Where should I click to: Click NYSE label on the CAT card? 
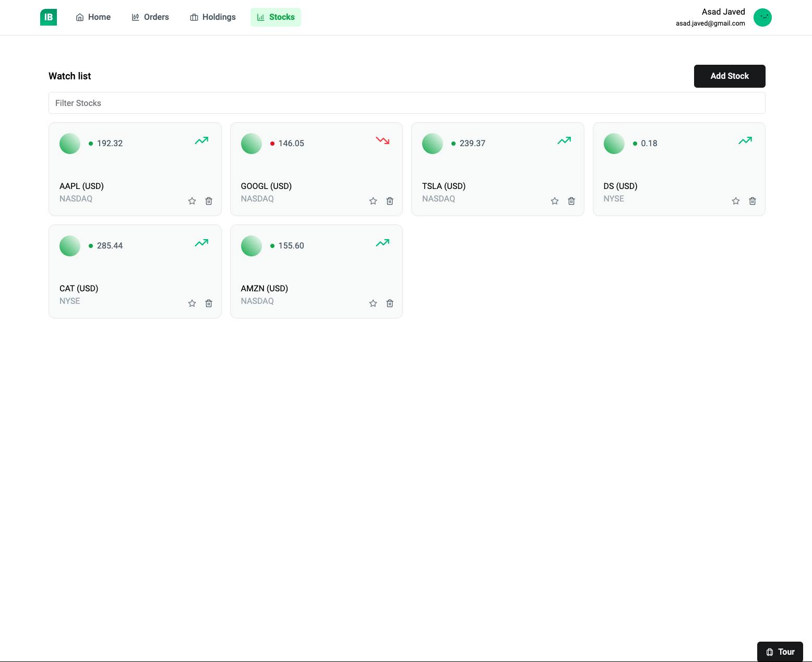pos(70,301)
